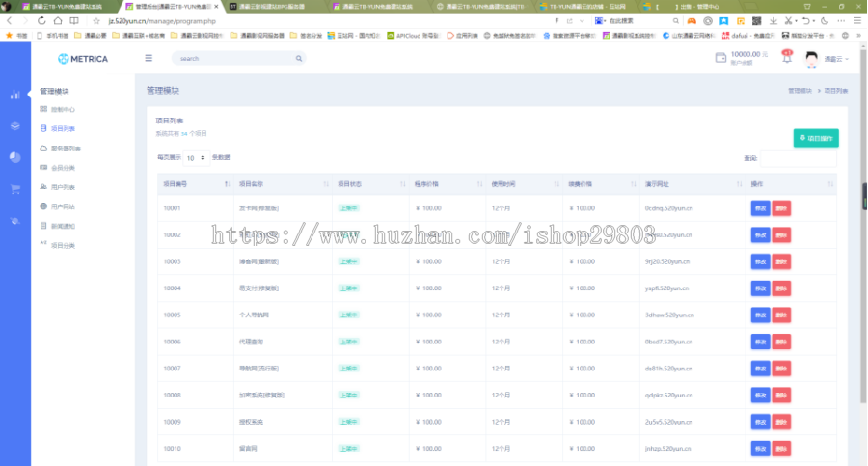Viewport: 868px width, 466px height.
Task: Sort table by 程序价格 column
Action: (448, 184)
